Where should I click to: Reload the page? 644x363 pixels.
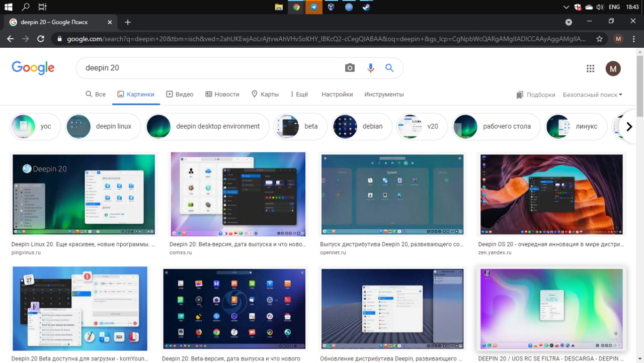[x=41, y=39]
